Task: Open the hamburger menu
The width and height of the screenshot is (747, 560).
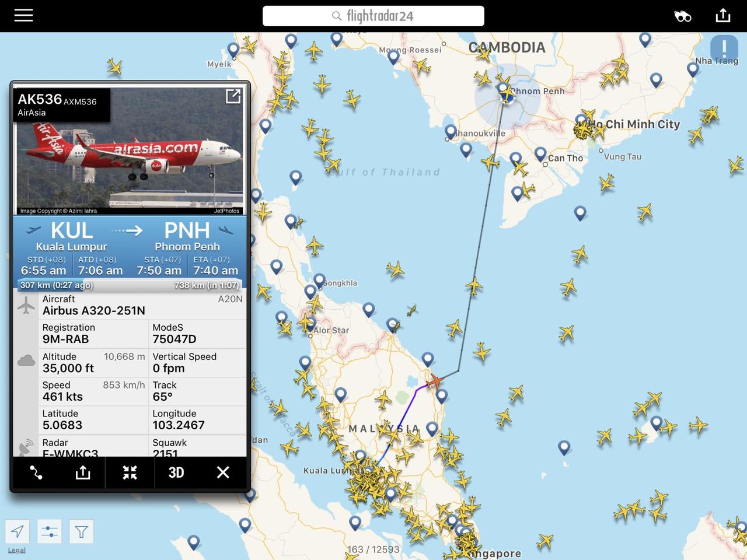Action: click(23, 16)
